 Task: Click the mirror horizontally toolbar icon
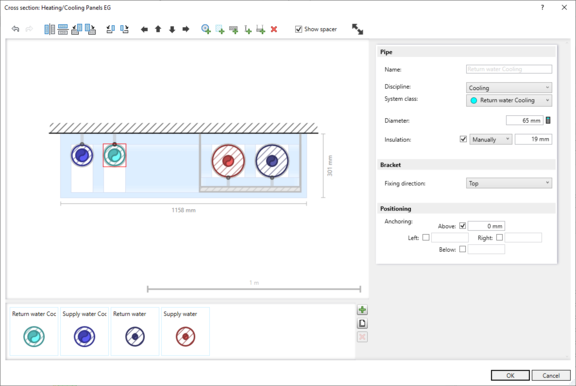pos(49,29)
